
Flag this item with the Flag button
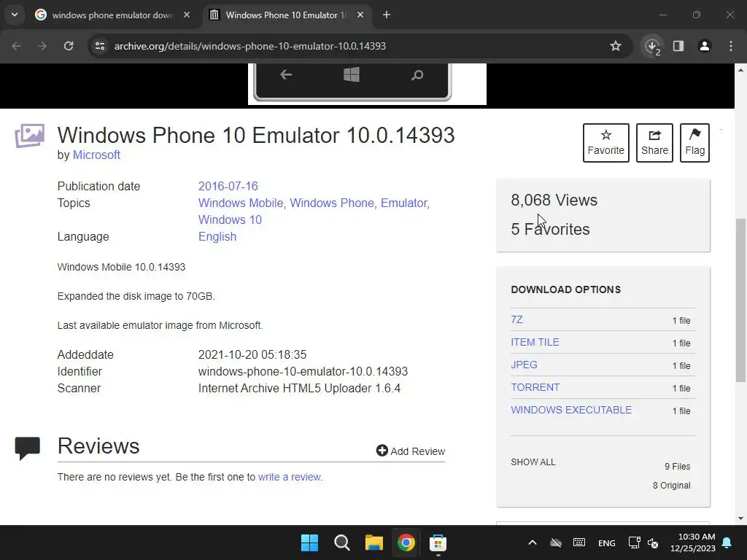(694, 143)
